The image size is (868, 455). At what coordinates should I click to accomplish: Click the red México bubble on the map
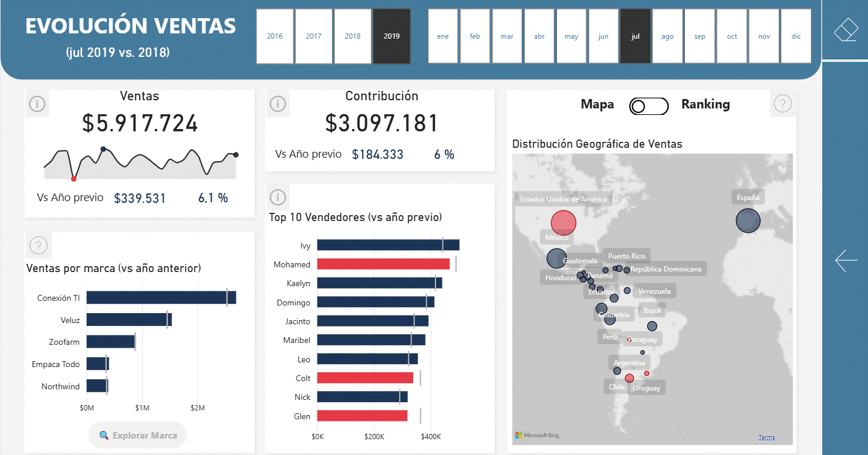pyautogui.click(x=563, y=223)
